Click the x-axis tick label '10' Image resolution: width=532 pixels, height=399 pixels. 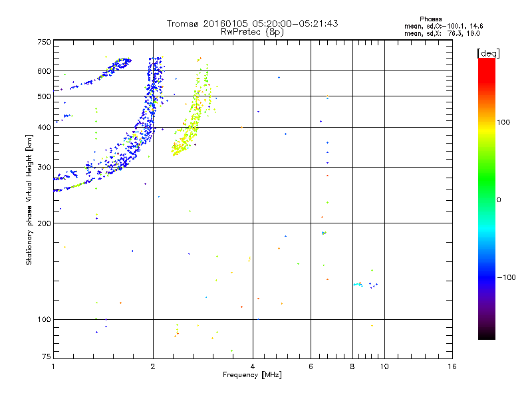pyautogui.click(x=384, y=366)
